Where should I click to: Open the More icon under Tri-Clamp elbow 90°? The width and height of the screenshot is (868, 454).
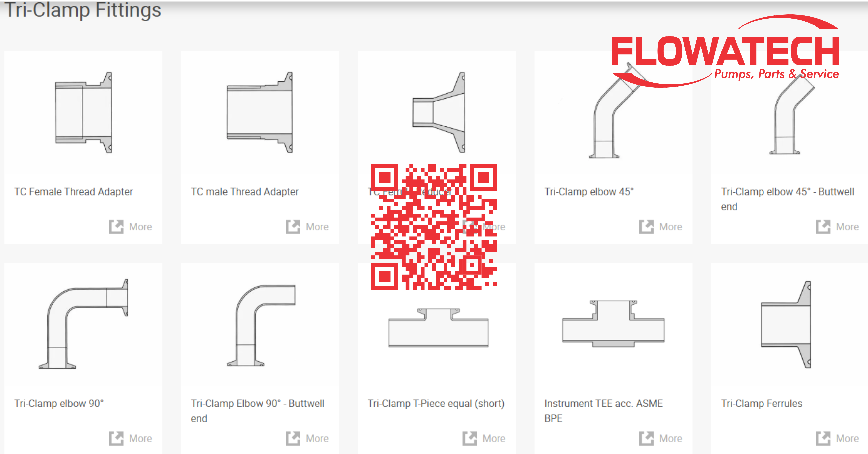point(116,438)
